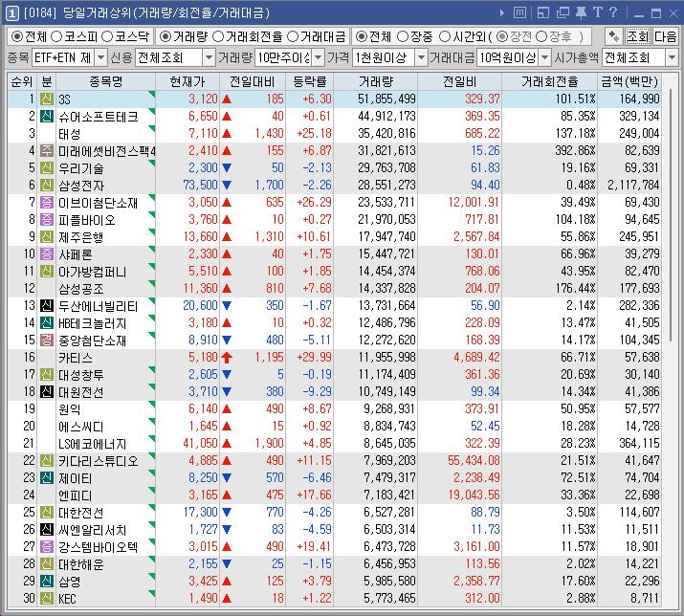Open stock 삼성공조 from the list
This screenshot has height=616, width=684.
tap(81, 288)
